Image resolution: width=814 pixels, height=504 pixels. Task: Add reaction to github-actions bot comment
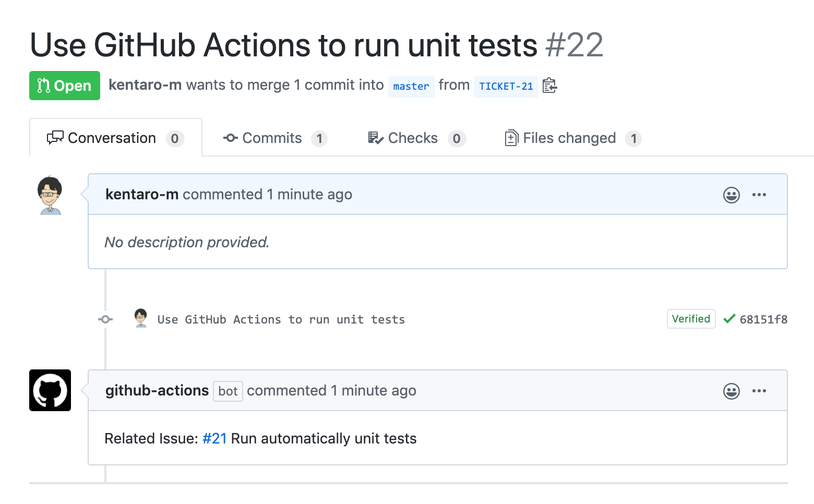click(x=731, y=391)
